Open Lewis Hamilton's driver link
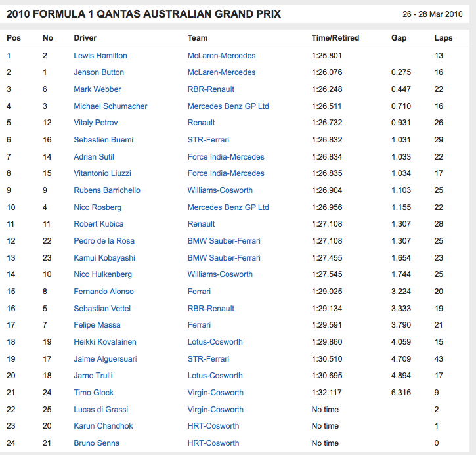 click(100, 56)
